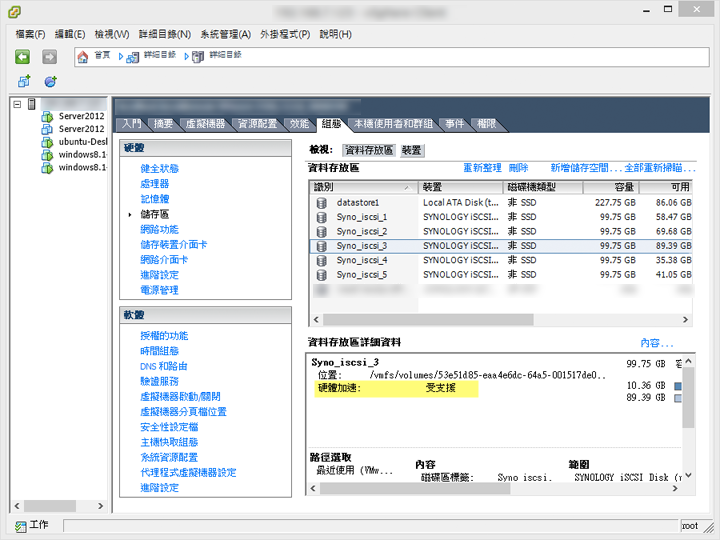Open 安全性設定檔 link
The image size is (720, 540).
[169, 427]
